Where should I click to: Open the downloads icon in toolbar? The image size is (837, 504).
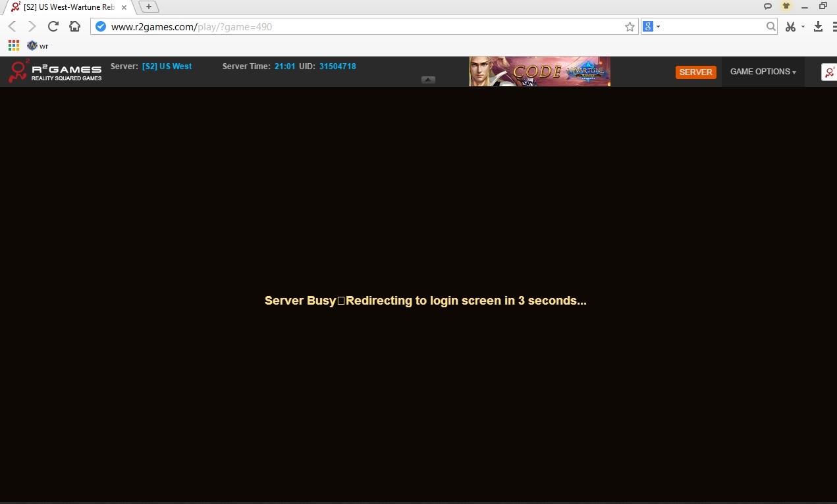point(818,26)
